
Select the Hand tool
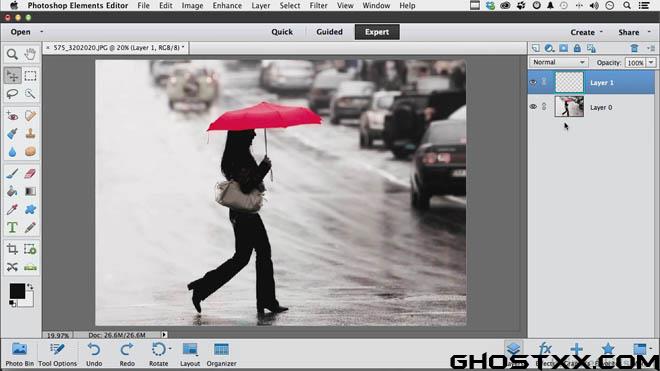click(x=30, y=54)
